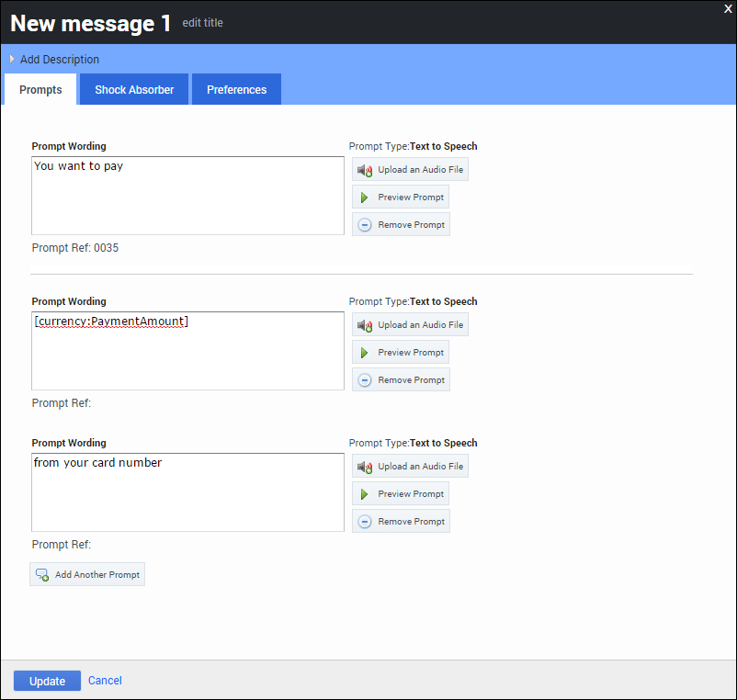Click the Cancel link
Image resolution: width=737 pixels, height=700 pixels.
coord(105,681)
